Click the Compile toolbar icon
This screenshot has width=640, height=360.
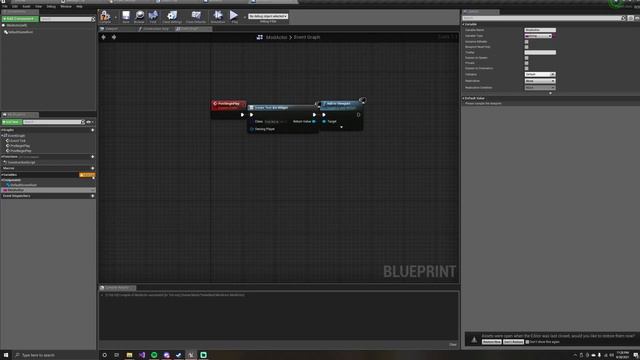coord(105,16)
